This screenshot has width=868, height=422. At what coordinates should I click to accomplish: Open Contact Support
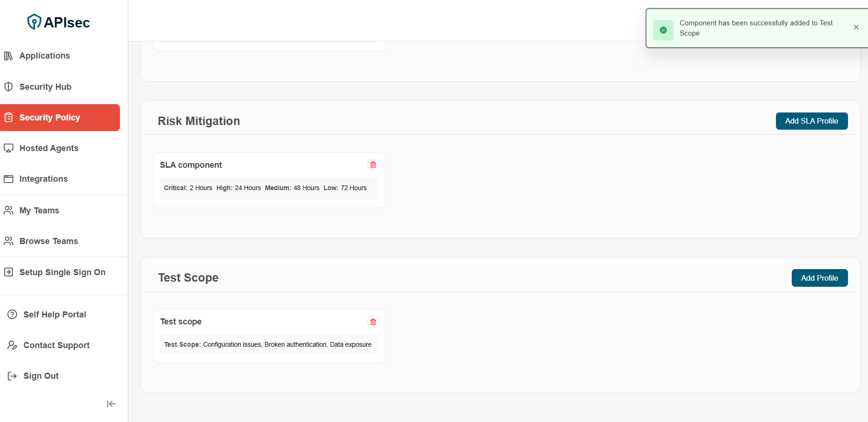pos(56,345)
